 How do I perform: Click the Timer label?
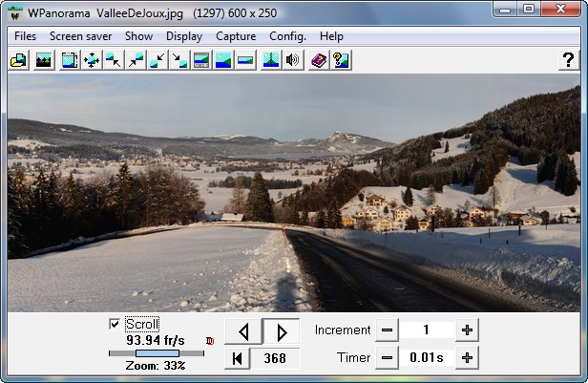point(353,357)
